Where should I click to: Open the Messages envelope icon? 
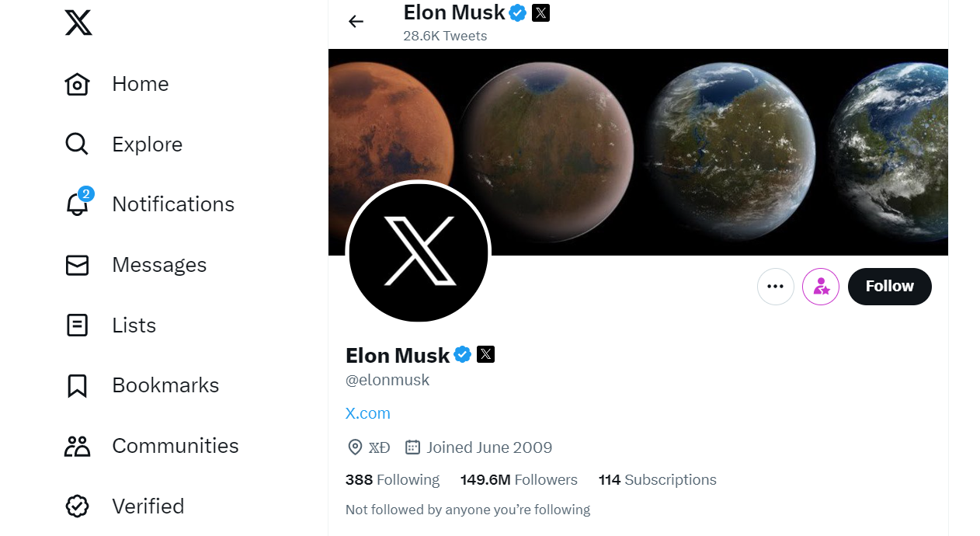pyautogui.click(x=77, y=265)
